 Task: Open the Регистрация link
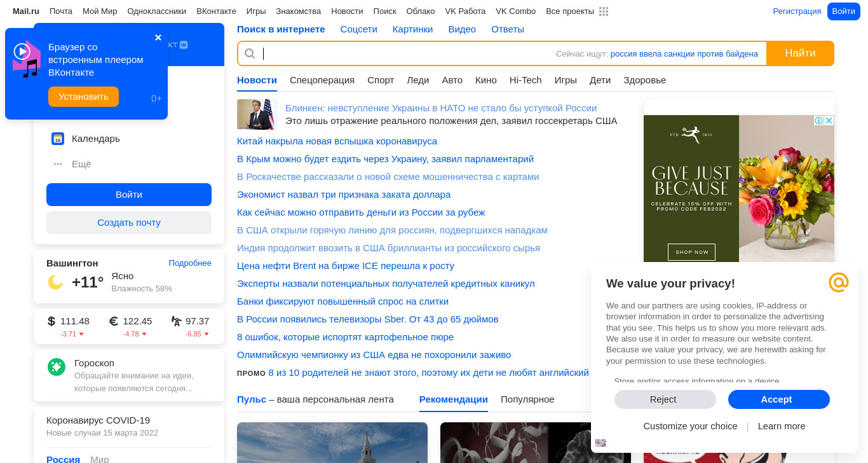click(797, 11)
